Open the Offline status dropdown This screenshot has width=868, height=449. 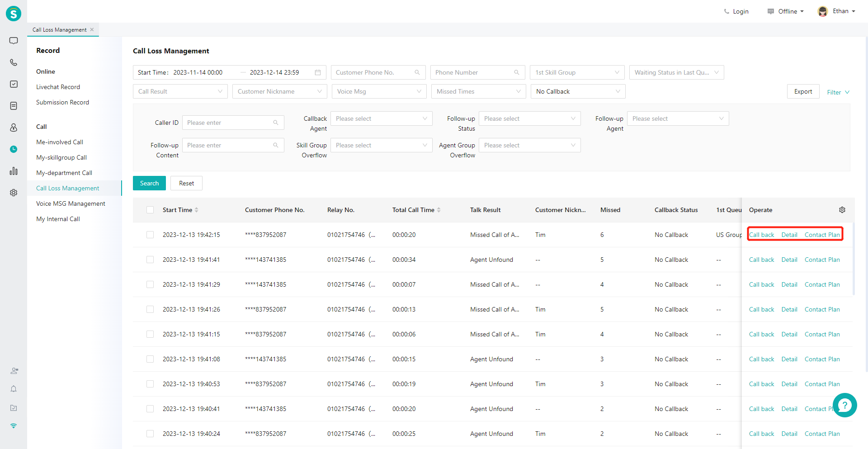786,11
